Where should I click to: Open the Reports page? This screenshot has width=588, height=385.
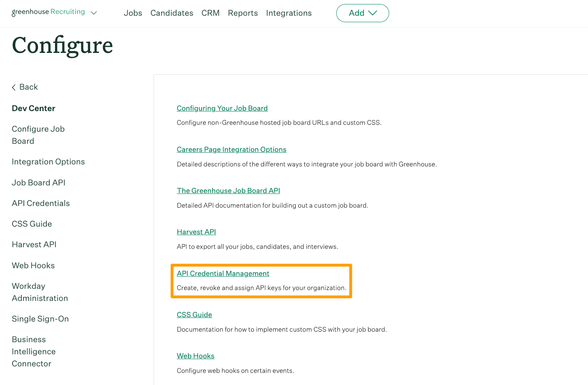(242, 13)
